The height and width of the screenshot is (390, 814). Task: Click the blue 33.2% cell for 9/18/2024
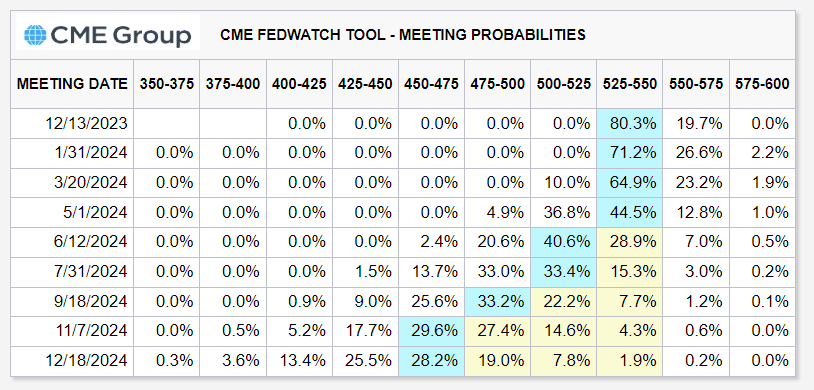coord(497,302)
